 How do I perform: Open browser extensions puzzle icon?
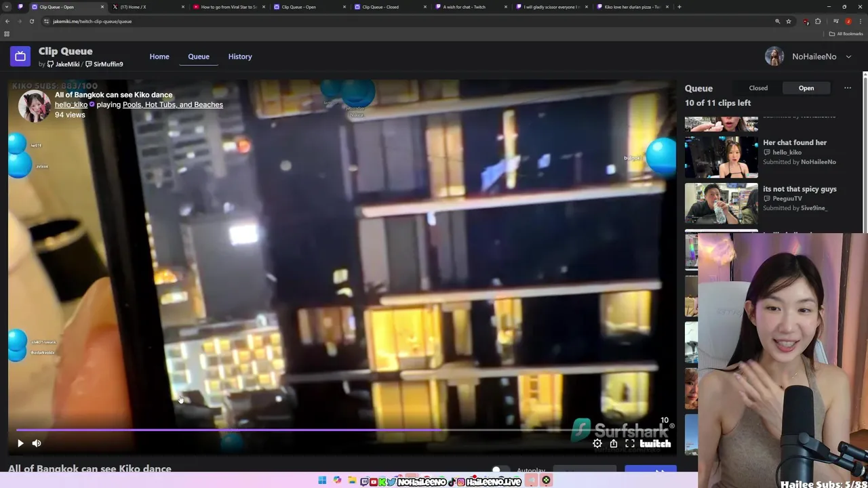click(818, 21)
